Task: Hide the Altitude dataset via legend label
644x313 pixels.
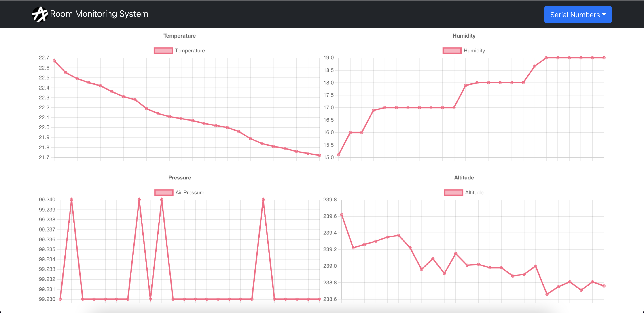Action: point(474,193)
